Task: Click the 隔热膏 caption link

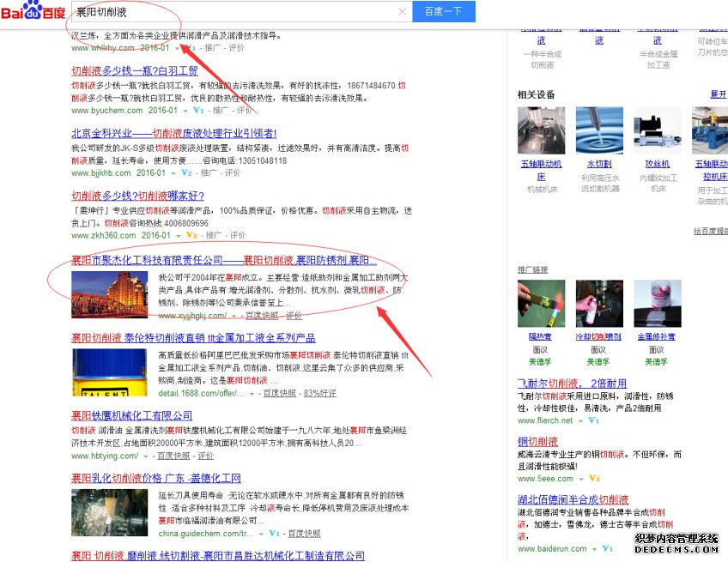Action: pos(541,337)
